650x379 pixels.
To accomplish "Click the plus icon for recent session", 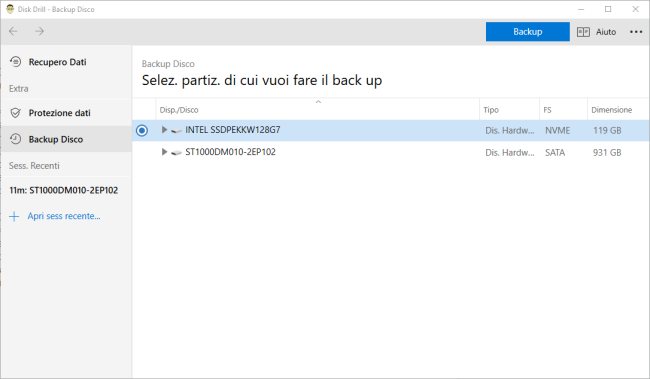I will [14, 216].
